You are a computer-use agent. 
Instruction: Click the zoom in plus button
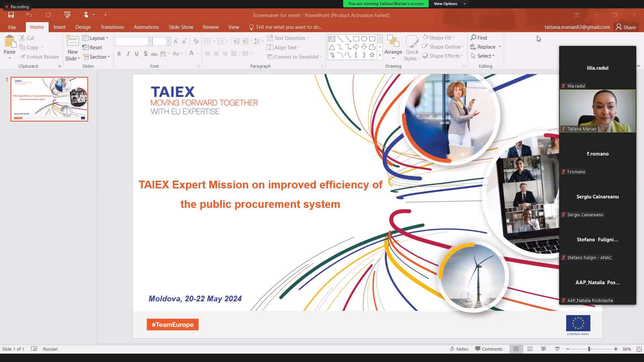[x=616, y=349]
